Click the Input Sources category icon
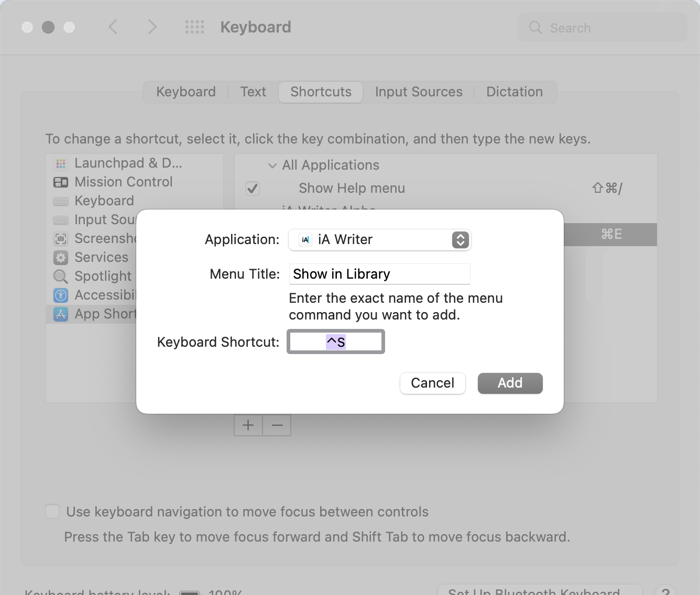The image size is (700, 595). (61, 220)
